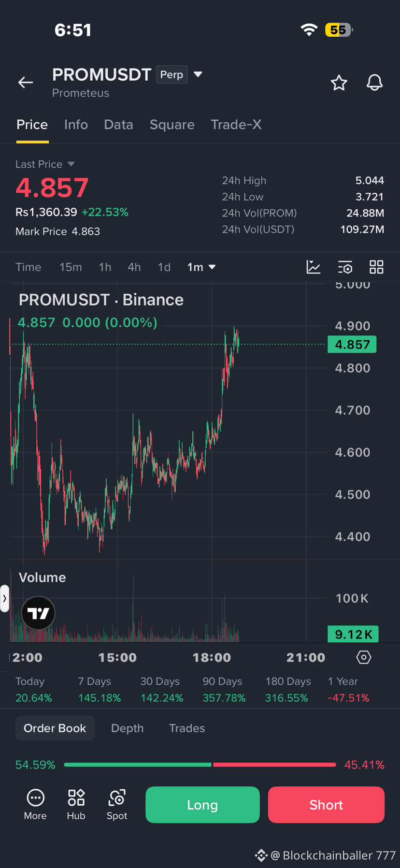Tap the 24h Vol(PROM) 24.88M value
This screenshot has width=400, height=868.
(365, 213)
